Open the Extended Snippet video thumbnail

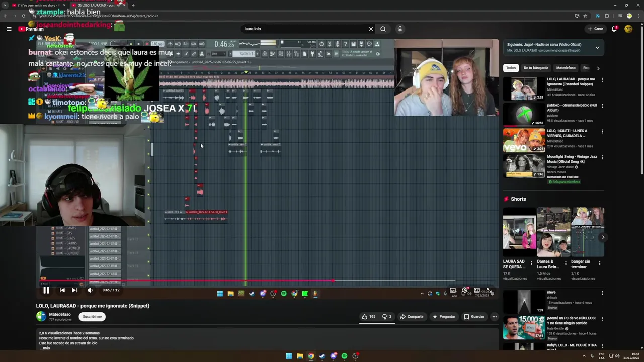point(524,88)
